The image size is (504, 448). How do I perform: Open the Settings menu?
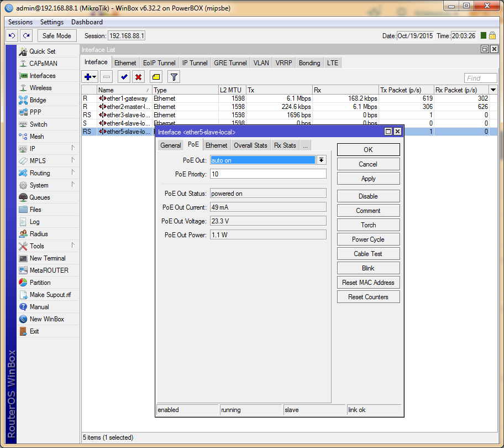click(52, 22)
